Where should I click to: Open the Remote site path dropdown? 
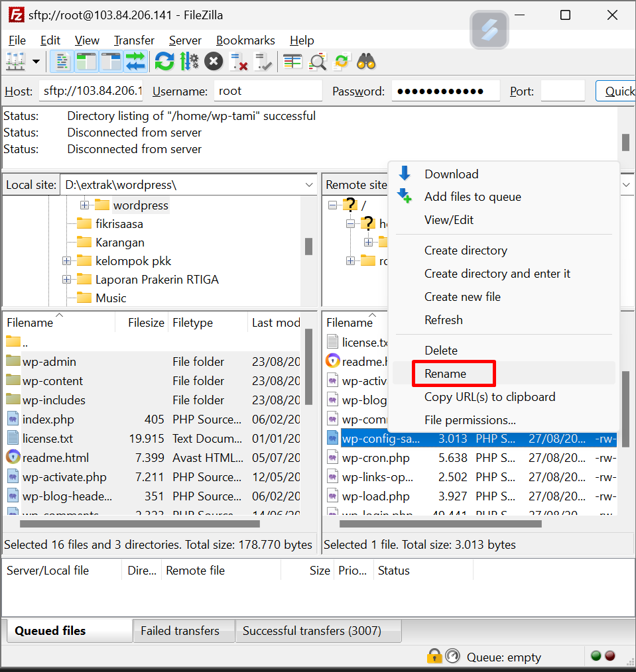click(626, 185)
